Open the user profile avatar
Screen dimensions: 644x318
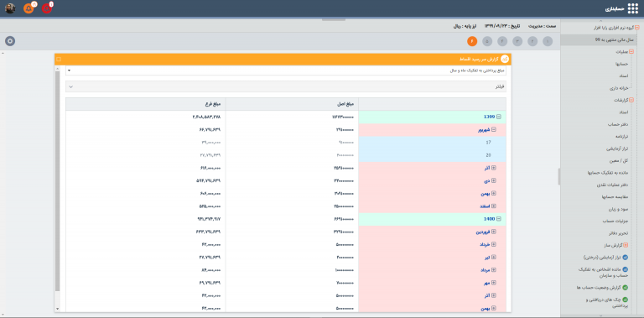click(10, 8)
